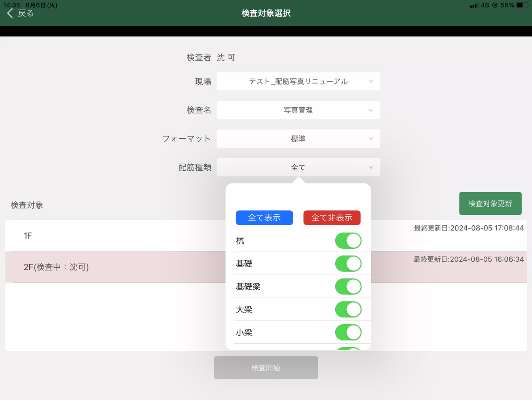Viewport: 532px width, 400px height.
Task: Tap the battery icon in status bar
Action: (x=521, y=5)
